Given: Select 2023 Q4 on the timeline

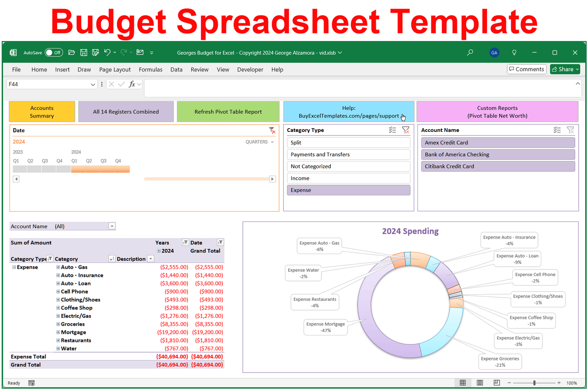Looking at the screenshot, I should point(63,169).
